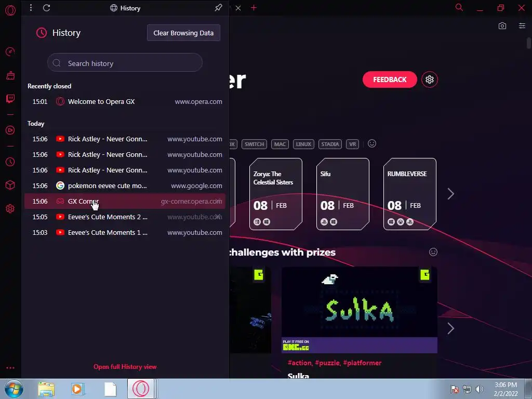
Task: Click the page vertical scrollbar thumb
Action: [529, 43]
